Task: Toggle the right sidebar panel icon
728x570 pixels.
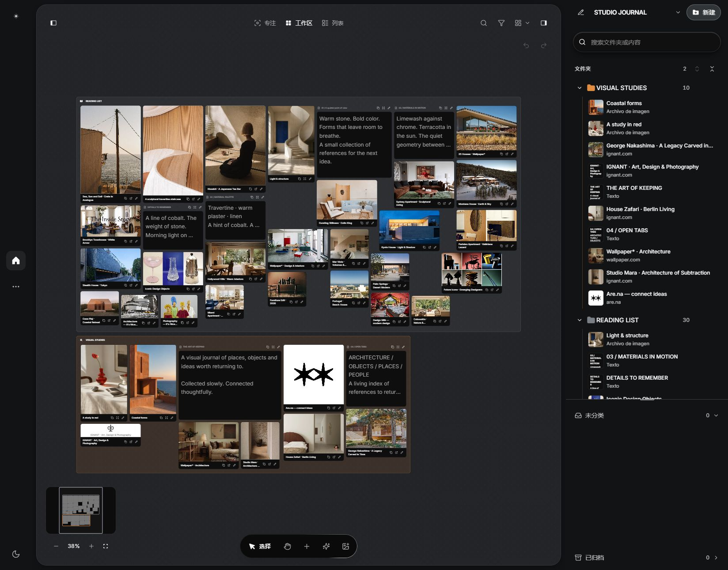Action: 544,23
